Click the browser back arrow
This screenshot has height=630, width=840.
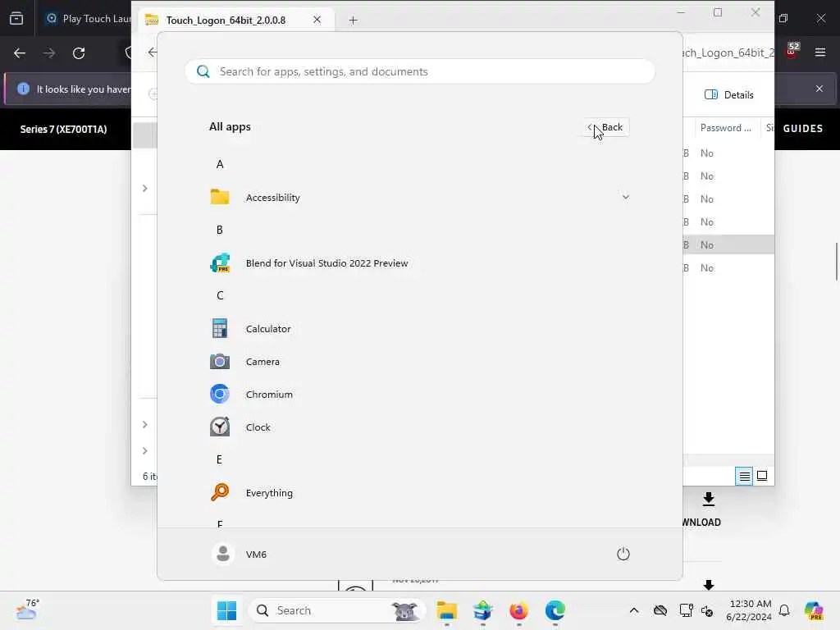[x=20, y=53]
